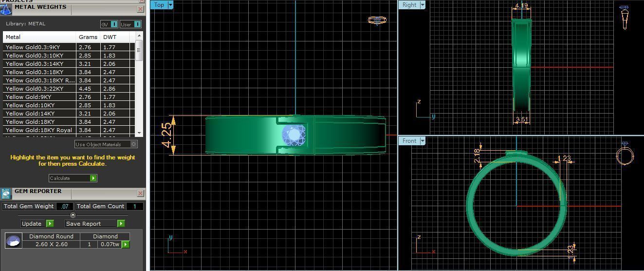Select the Right viewport label
Image resolution: width=644 pixels, height=271 pixels.
point(409,5)
